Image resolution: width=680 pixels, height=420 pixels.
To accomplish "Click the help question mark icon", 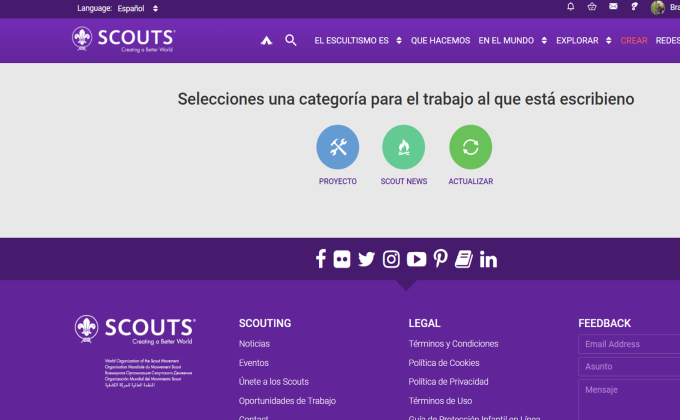I will tap(634, 7).
